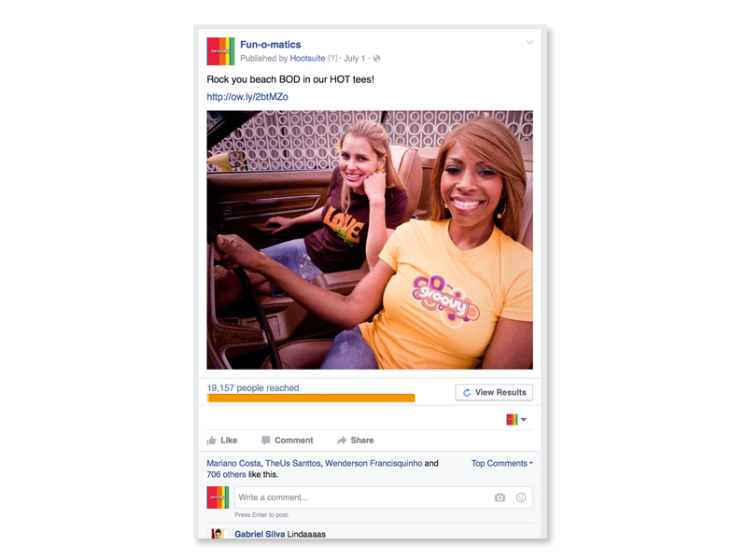
Task: Follow the http://ow.ly/2btMZo link
Action: (247, 97)
